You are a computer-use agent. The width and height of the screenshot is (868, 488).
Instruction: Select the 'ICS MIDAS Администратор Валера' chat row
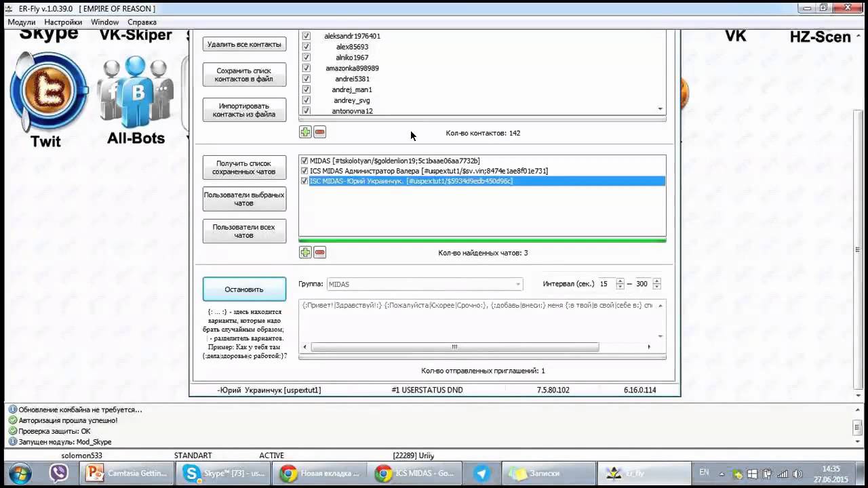482,171
